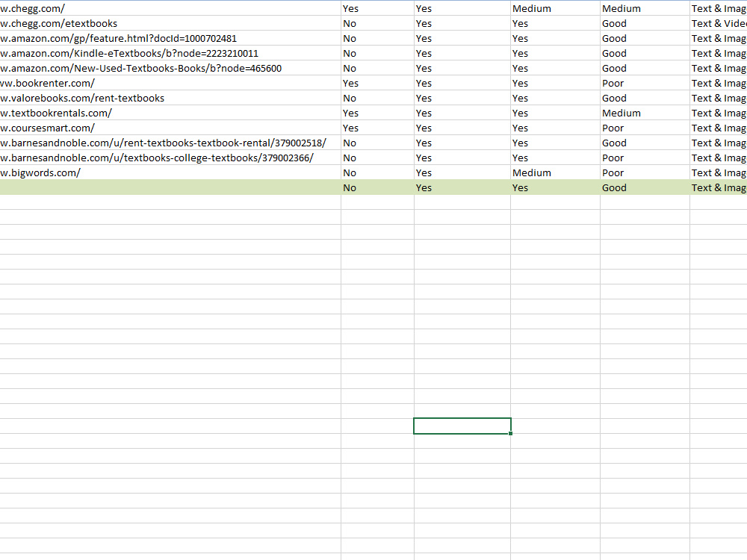Click the No cell beside the bigwords.com URL
The height and width of the screenshot is (560, 747).
click(x=377, y=173)
